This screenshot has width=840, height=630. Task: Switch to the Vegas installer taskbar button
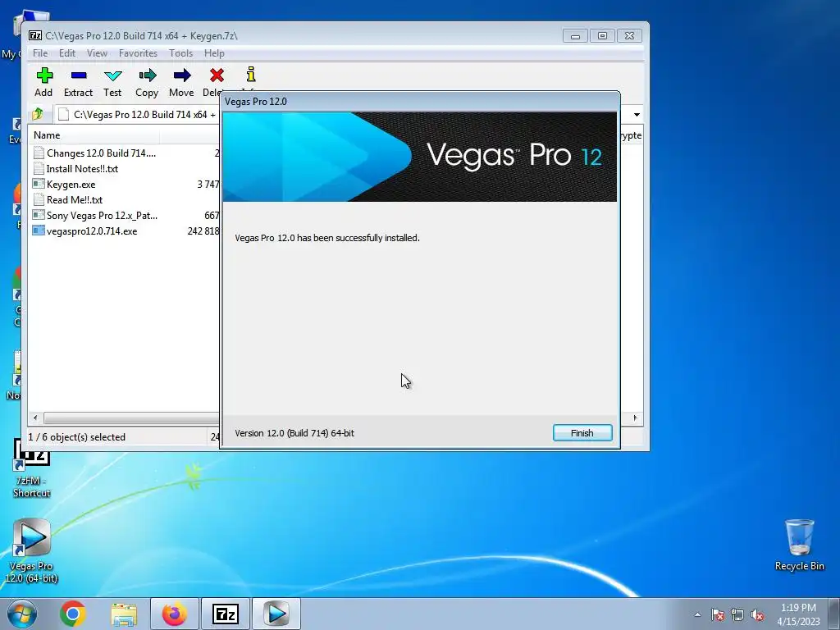[276, 614]
